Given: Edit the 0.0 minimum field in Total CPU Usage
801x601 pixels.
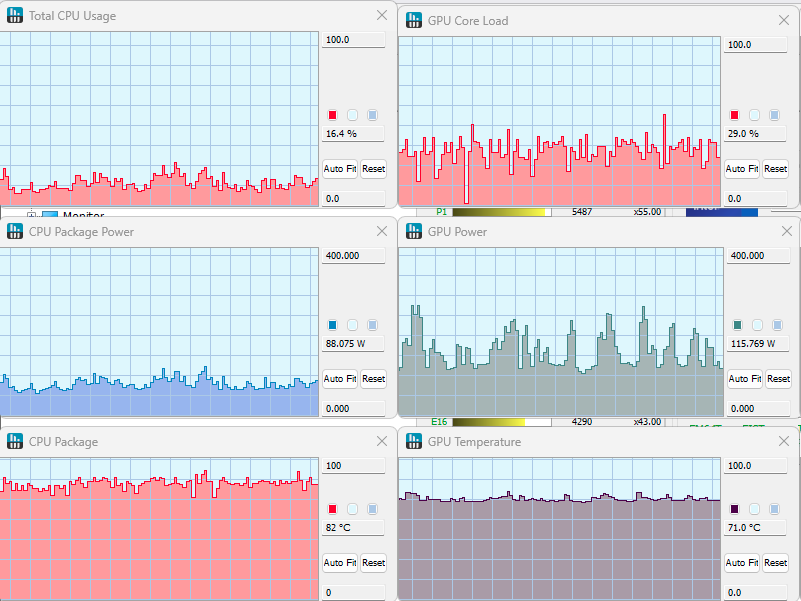Looking at the screenshot, I should 353,198.
